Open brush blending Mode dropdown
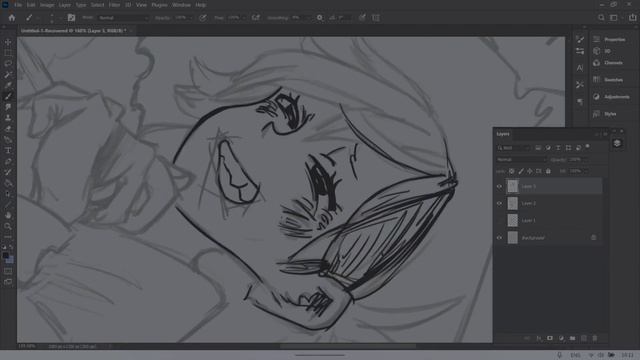Image resolution: width=640 pixels, height=360 pixels. (x=124, y=18)
